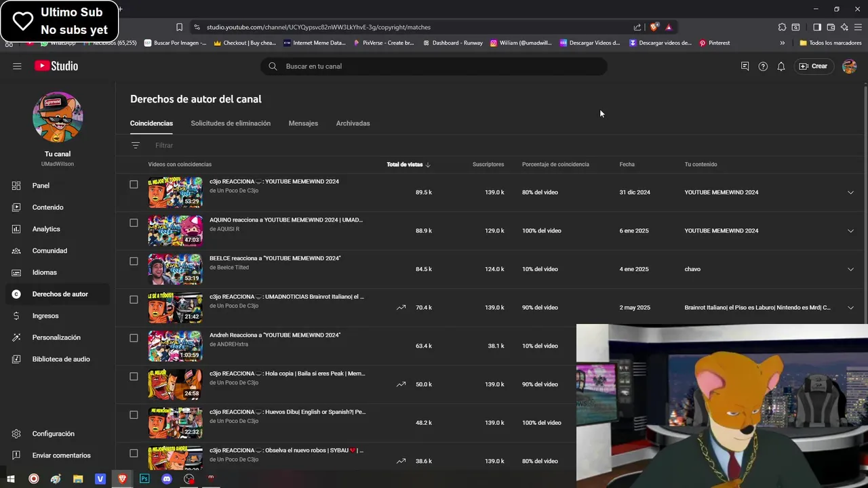Expand the 31 dic 2024 match row
Viewport: 868px width, 488px height.
(850, 192)
